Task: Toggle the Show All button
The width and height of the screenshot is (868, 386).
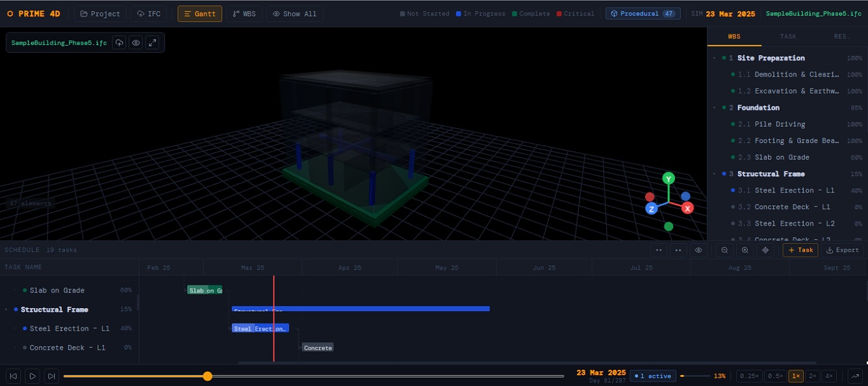Action: 295,14
